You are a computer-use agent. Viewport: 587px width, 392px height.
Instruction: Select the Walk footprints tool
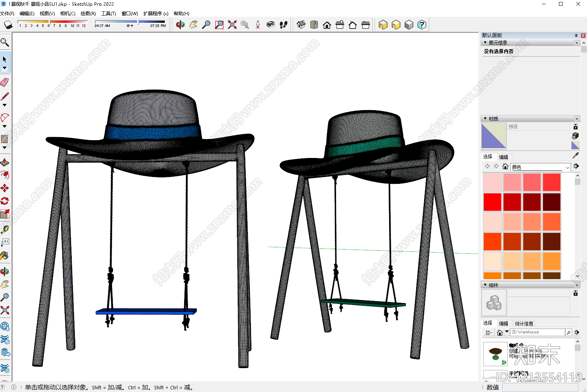pyautogui.click(x=283, y=25)
